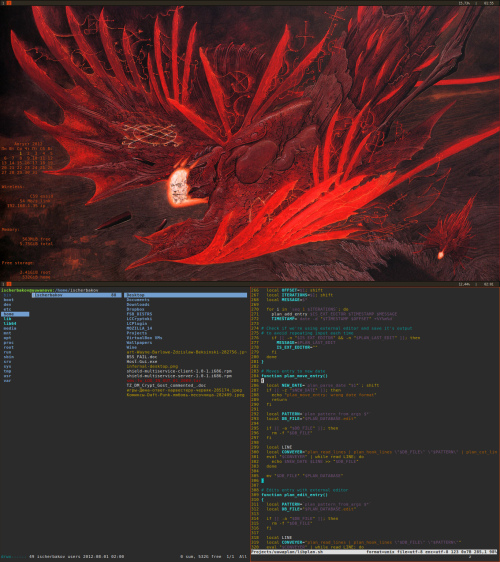This screenshot has height=562, width=500.
Task: Select the 'Dropbox' folder in ranger
Action: click(135, 309)
